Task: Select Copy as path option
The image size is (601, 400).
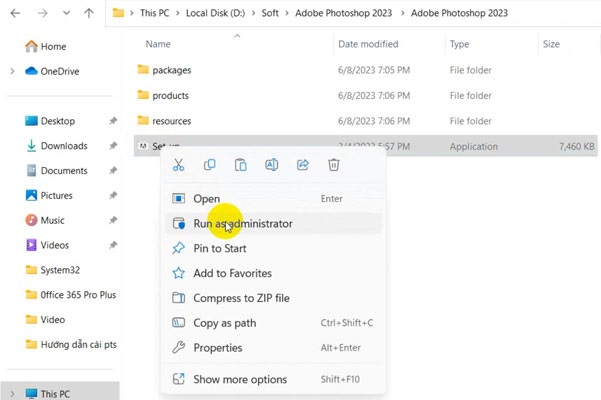Action: 224,323
